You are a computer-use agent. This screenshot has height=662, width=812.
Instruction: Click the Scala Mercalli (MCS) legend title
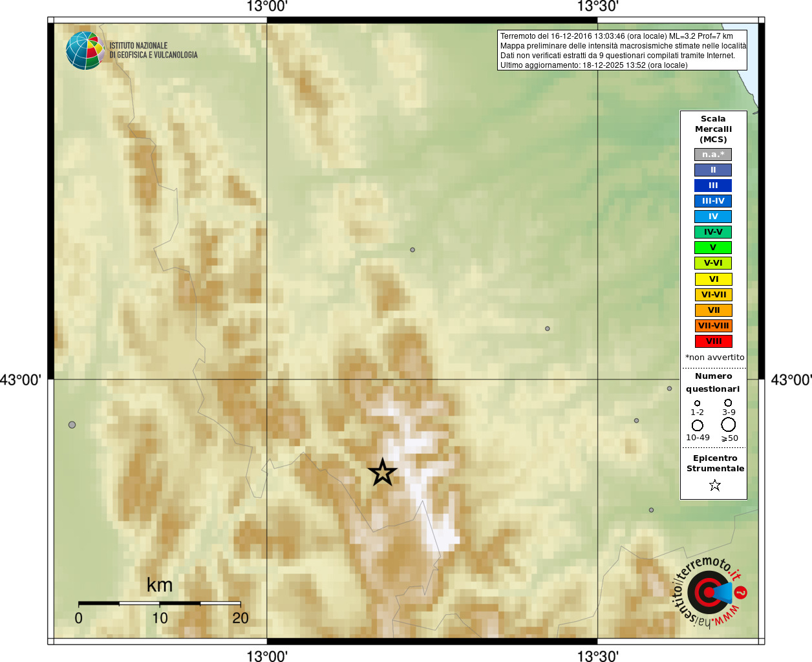(x=713, y=129)
